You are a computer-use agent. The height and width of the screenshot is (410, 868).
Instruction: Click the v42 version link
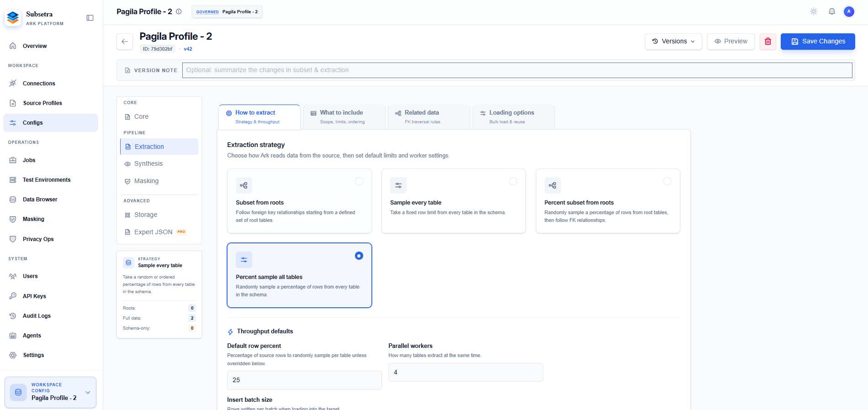188,49
